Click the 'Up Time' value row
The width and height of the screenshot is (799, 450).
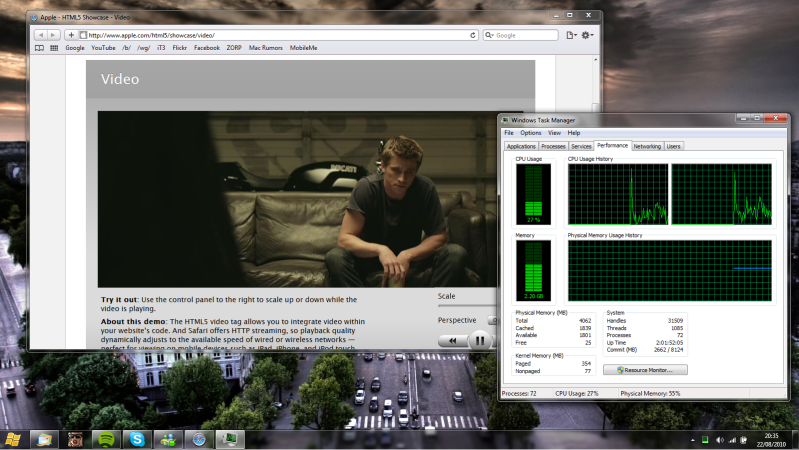[645, 342]
